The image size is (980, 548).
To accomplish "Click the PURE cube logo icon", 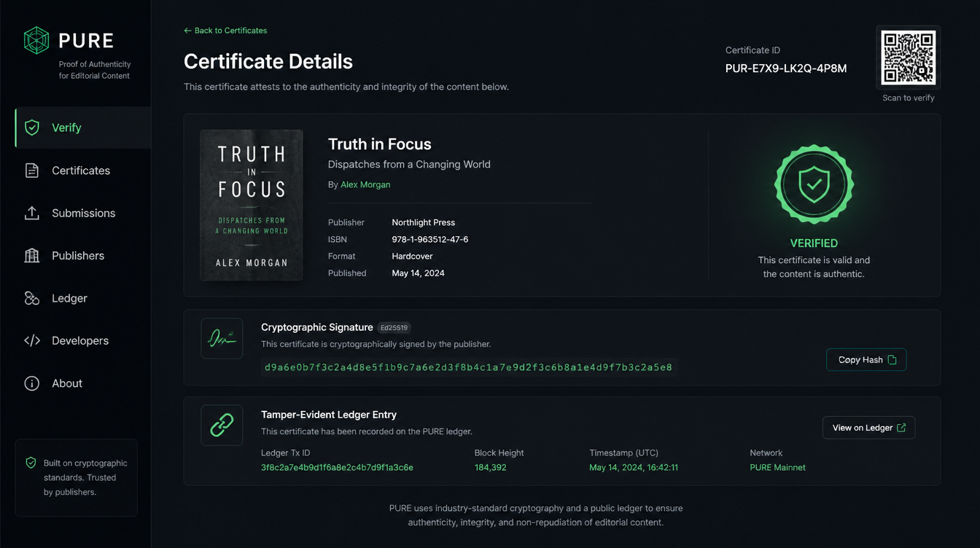I will (x=36, y=41).
